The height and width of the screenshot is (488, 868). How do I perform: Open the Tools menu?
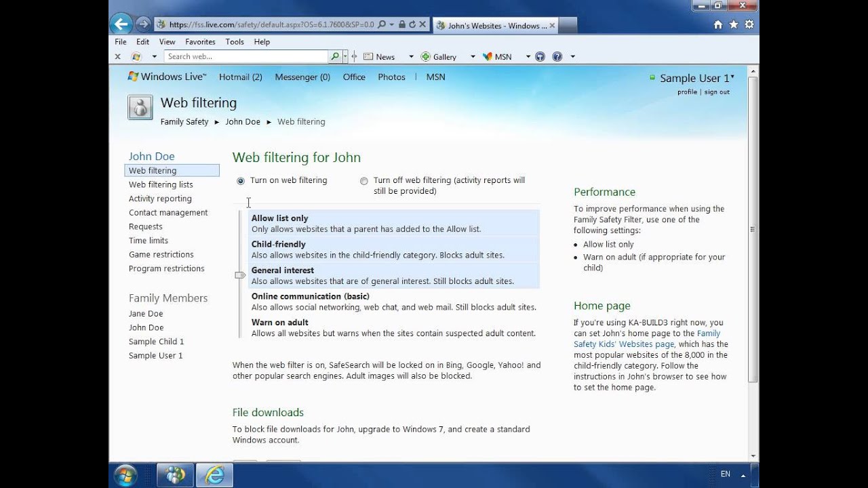235,41
